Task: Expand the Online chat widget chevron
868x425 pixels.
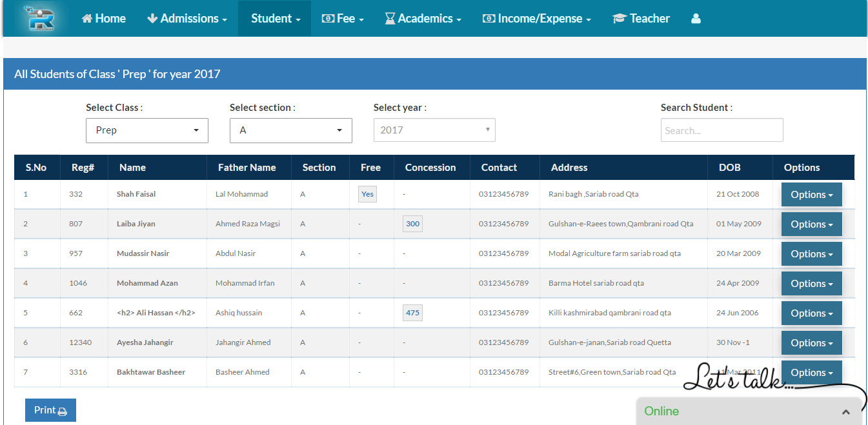Action: pyautogui.click(x=845, y=411)
